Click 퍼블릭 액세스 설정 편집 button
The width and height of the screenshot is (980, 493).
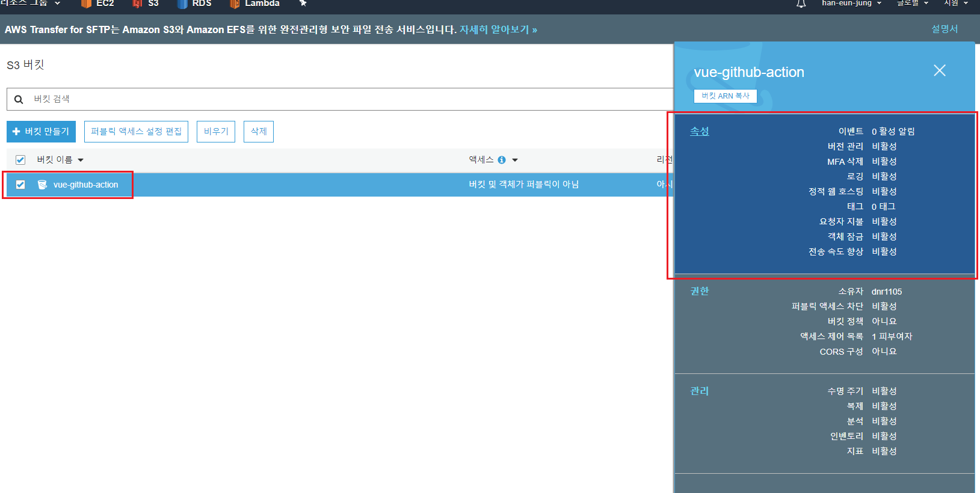coord(136,132)
